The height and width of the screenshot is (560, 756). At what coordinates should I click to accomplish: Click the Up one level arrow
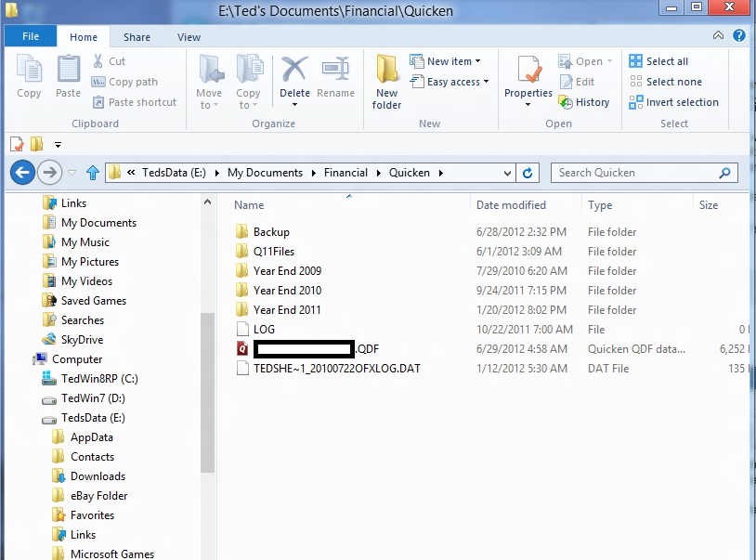(92, 173)
